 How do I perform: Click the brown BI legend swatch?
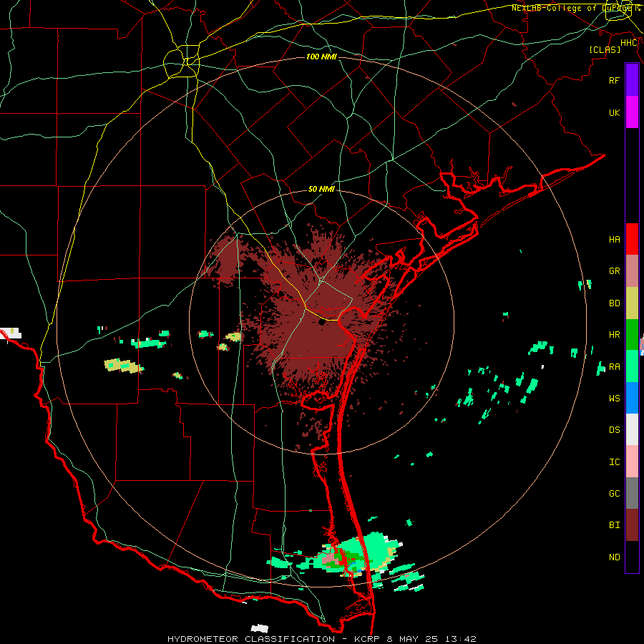pos(632,525)
